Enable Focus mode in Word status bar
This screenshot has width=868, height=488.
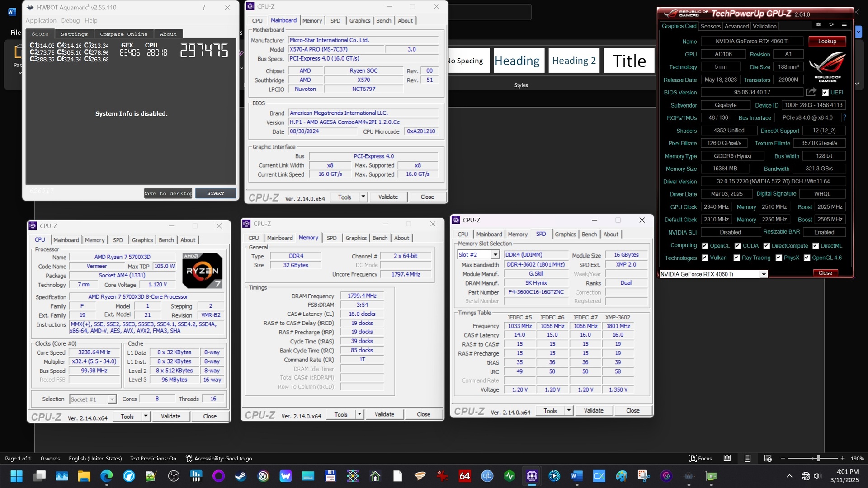pos(700,458)
